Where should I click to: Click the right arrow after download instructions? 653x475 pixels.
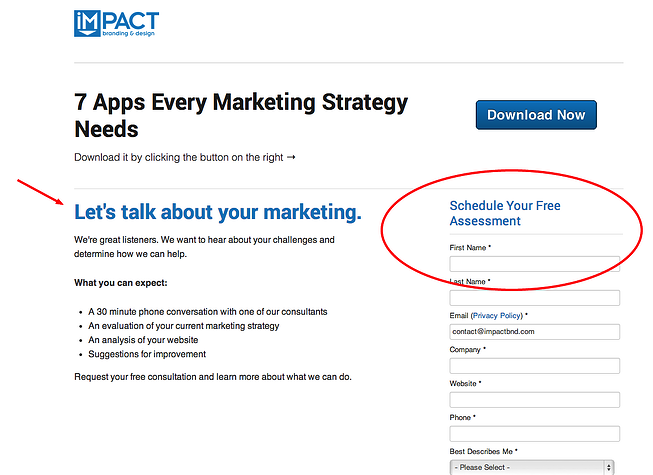click(291, 158)
